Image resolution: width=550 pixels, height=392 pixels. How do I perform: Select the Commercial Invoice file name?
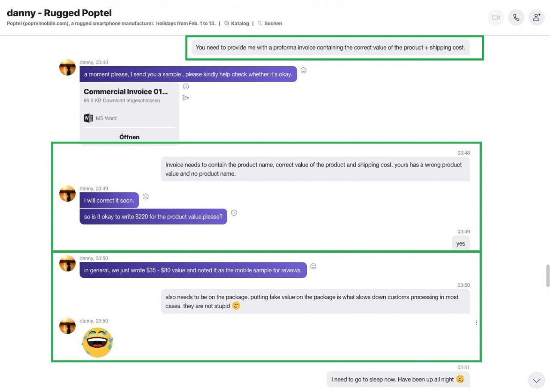125,91
